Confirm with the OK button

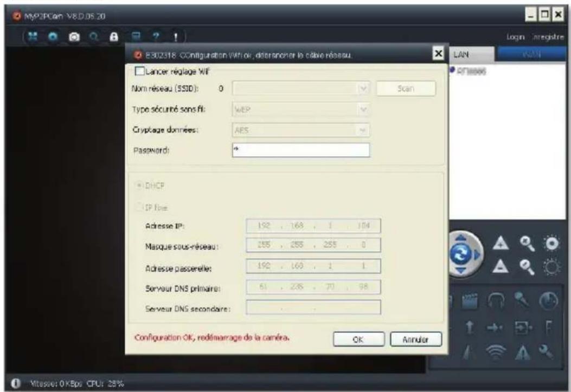(358, 339)
